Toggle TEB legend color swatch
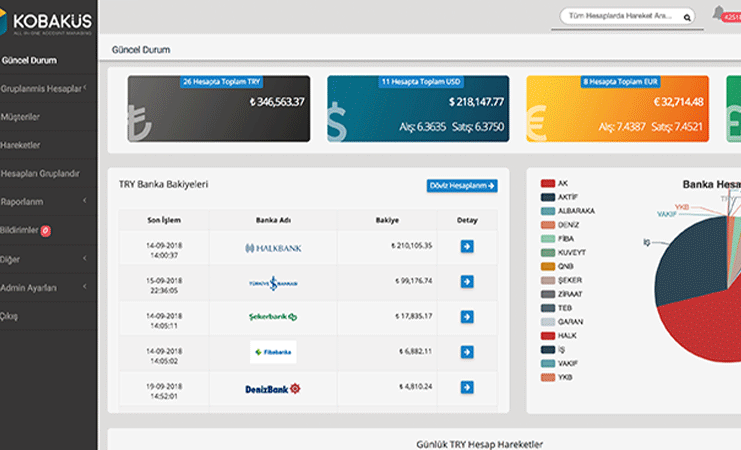Image resolution: width=741 pixels, height=450 pixels. [x=548, y=308]
